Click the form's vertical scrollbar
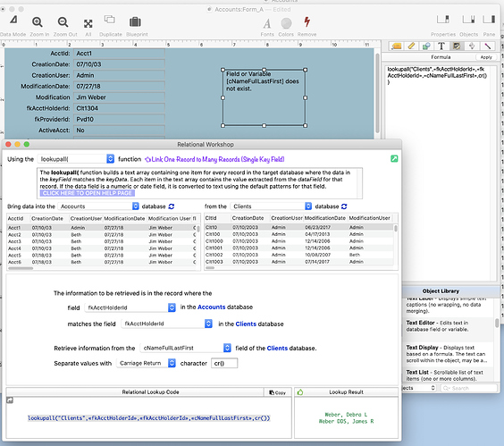Viewport: 504px width, 446px height. [377, 93]
